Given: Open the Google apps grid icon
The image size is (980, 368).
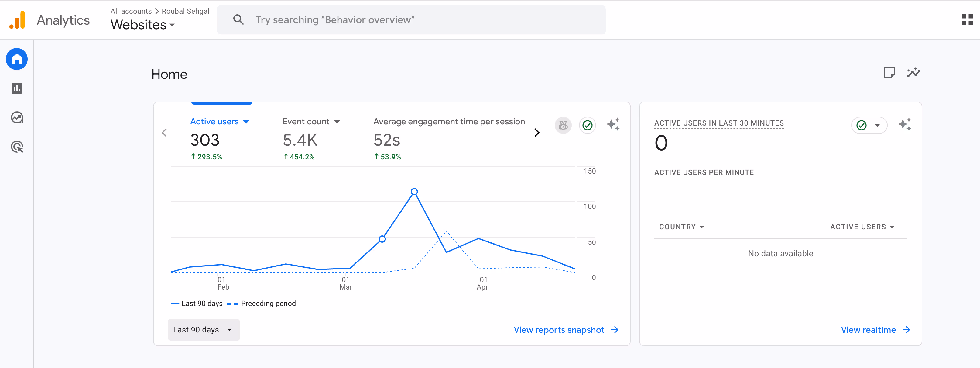Looking at the screenshot, I should pyautogui.click(x=967, y=20).
